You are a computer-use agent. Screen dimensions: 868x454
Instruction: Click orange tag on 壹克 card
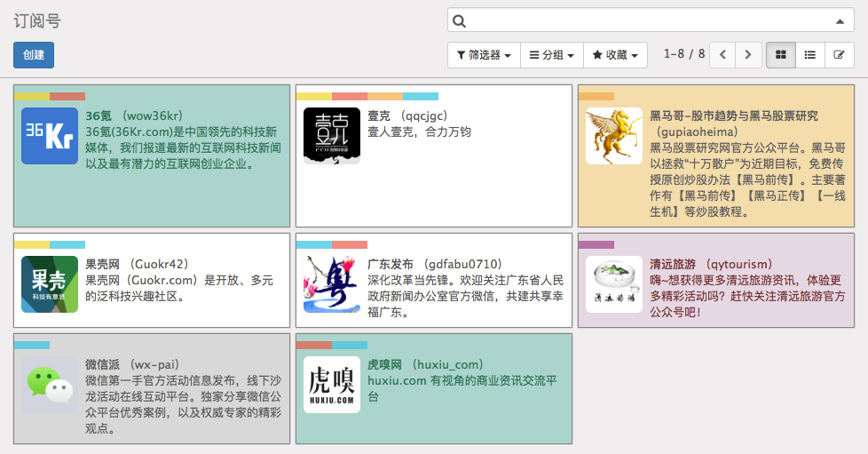pyautogui.click(x=385, y=97)
